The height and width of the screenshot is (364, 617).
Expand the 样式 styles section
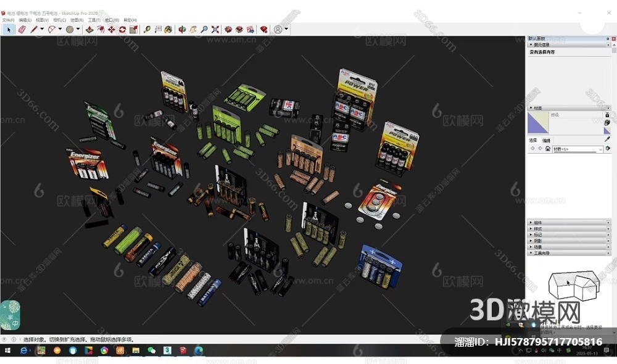pyautogui.click(x=569, y=229)
